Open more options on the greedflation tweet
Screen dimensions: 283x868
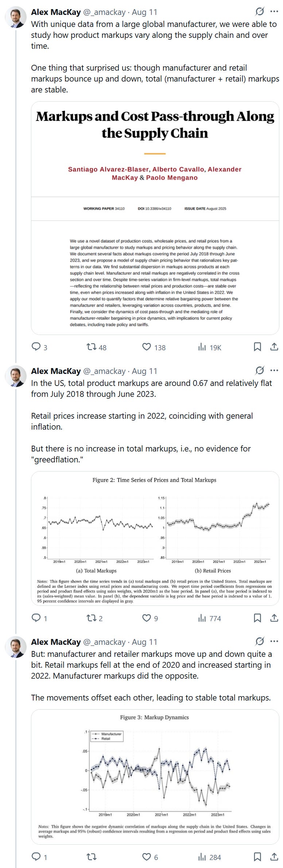[x=274, y=371]
